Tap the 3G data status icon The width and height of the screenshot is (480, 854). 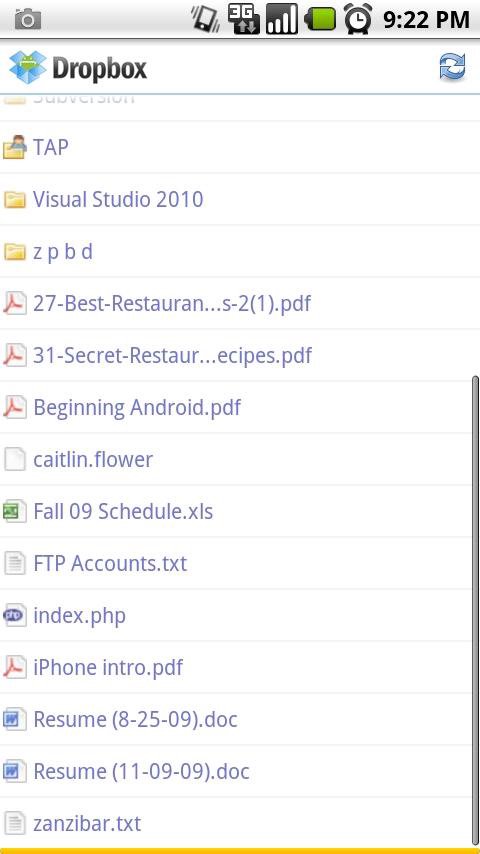pyautogui.click(x=244, y=19)
